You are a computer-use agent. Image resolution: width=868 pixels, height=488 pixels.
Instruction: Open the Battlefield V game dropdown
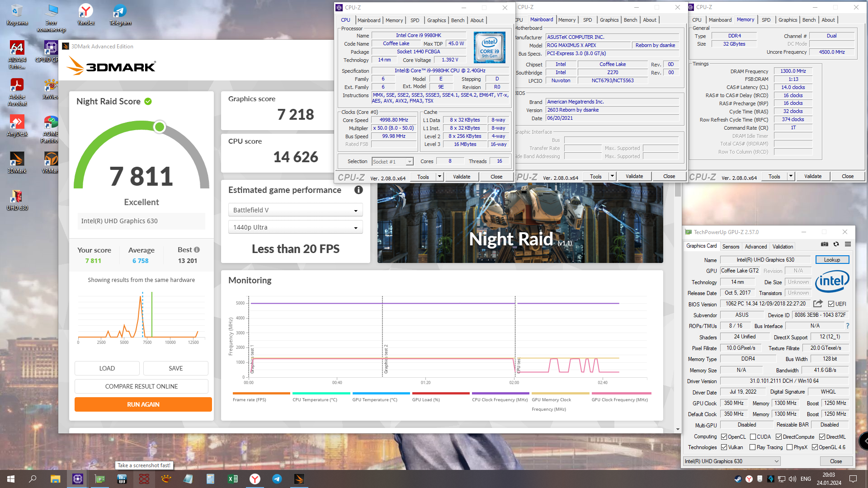click(x=296, y=210)
